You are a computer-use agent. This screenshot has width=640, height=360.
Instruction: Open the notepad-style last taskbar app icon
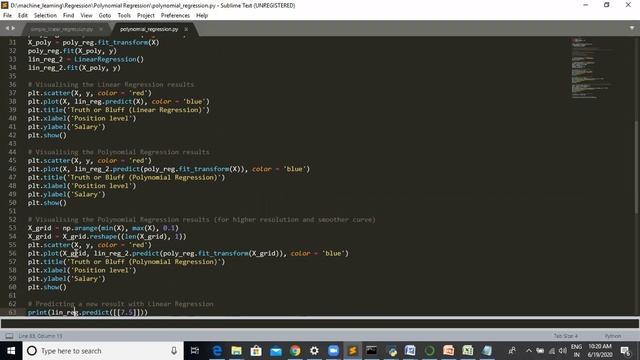coord(487,351)
